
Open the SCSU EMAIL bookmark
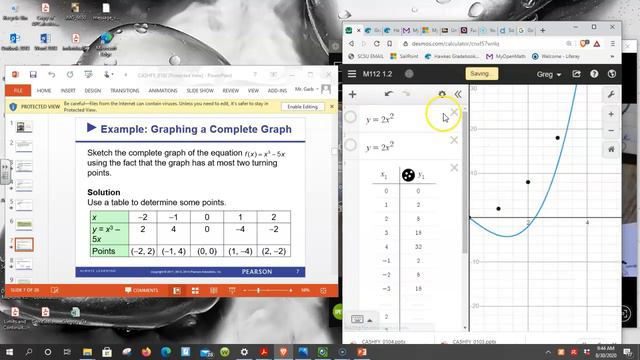tap(366, 56)
